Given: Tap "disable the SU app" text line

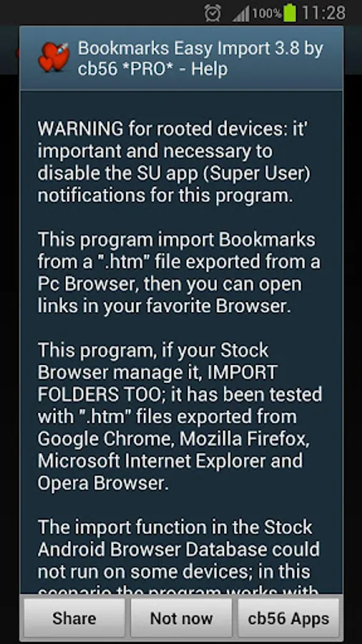Looking at the screenshot, I should coord(174,173).
